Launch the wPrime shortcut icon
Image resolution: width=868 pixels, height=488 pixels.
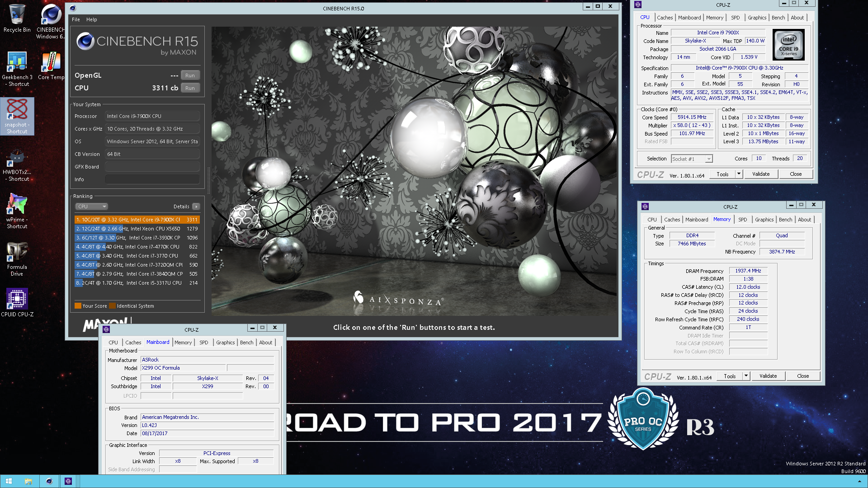(x=17, y=211)
